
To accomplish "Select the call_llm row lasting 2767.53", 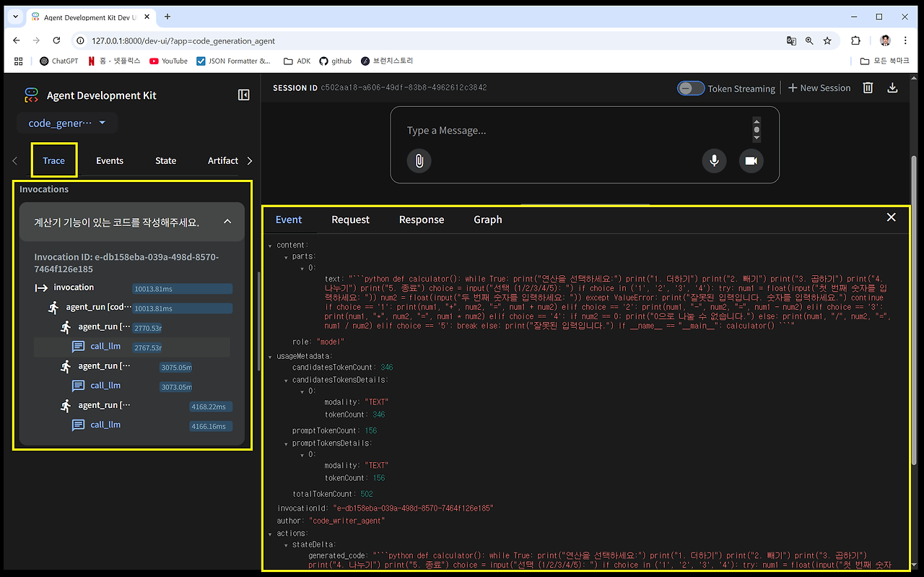I will (132, 347).
